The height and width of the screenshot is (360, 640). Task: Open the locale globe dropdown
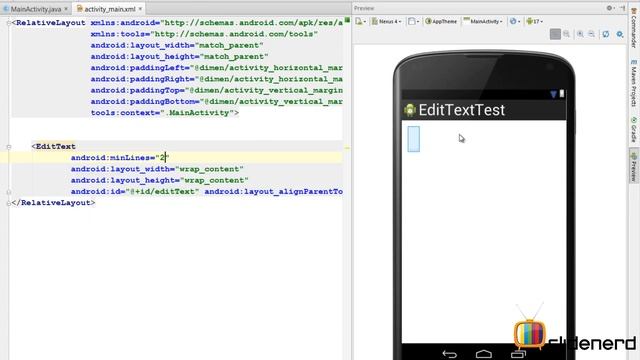tap(515, 21)
